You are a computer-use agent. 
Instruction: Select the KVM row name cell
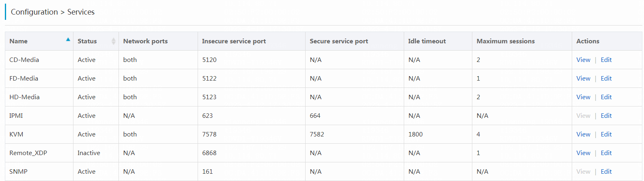[39, 134]
